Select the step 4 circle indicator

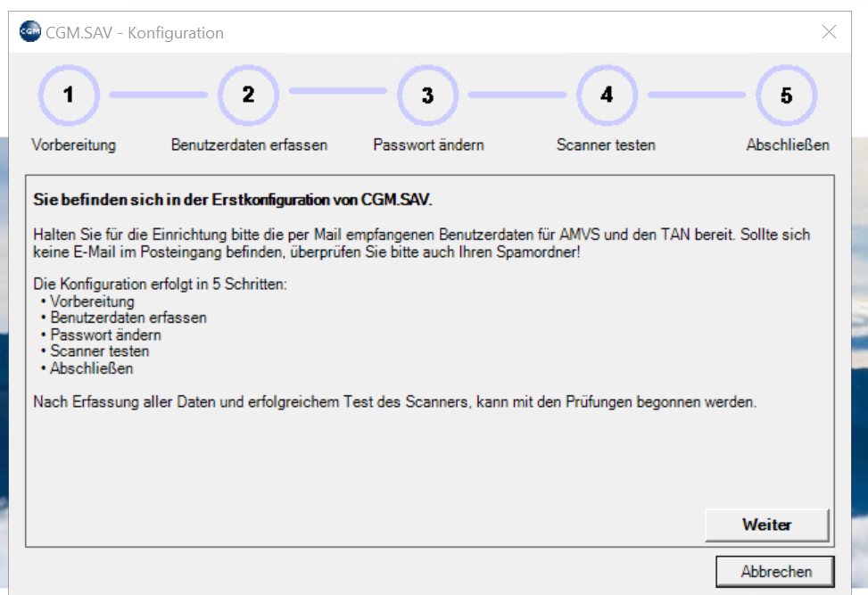tap(607, 95)
